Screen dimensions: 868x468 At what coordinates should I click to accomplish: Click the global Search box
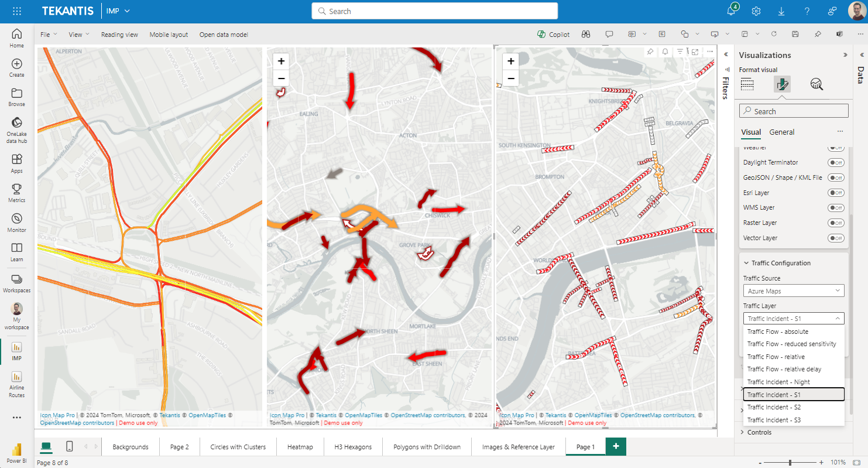[x=434, y=11]
